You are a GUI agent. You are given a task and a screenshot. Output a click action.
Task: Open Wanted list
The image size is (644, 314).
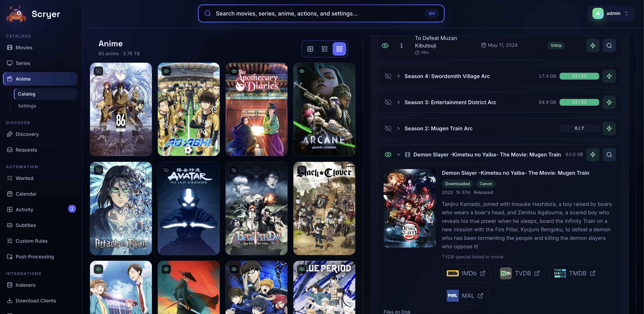40,178
